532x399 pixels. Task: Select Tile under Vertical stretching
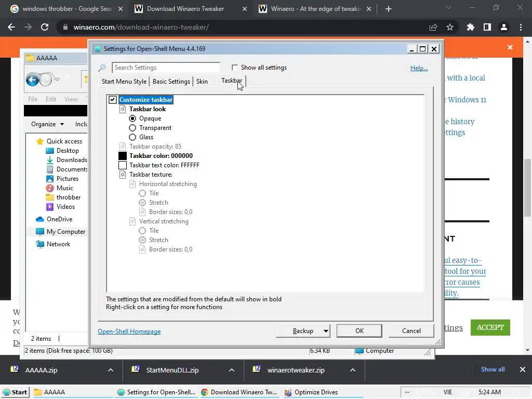(x=142, y=231)
